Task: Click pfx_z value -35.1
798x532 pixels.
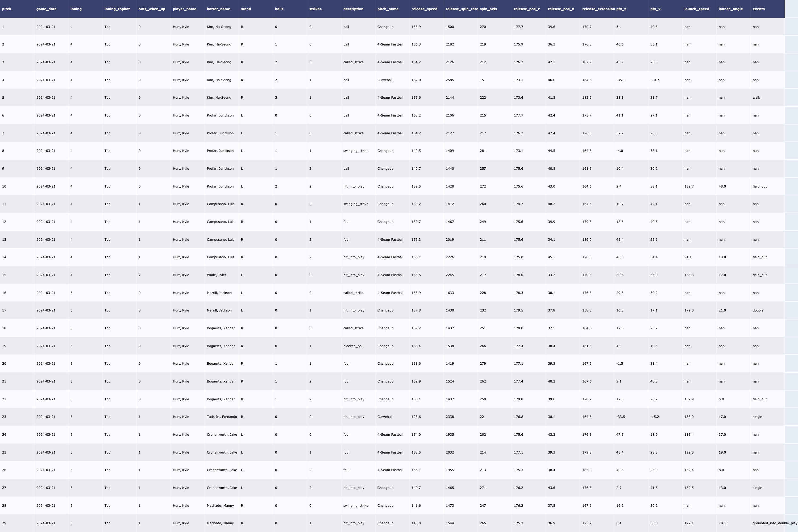Action: tap(621, 80)
